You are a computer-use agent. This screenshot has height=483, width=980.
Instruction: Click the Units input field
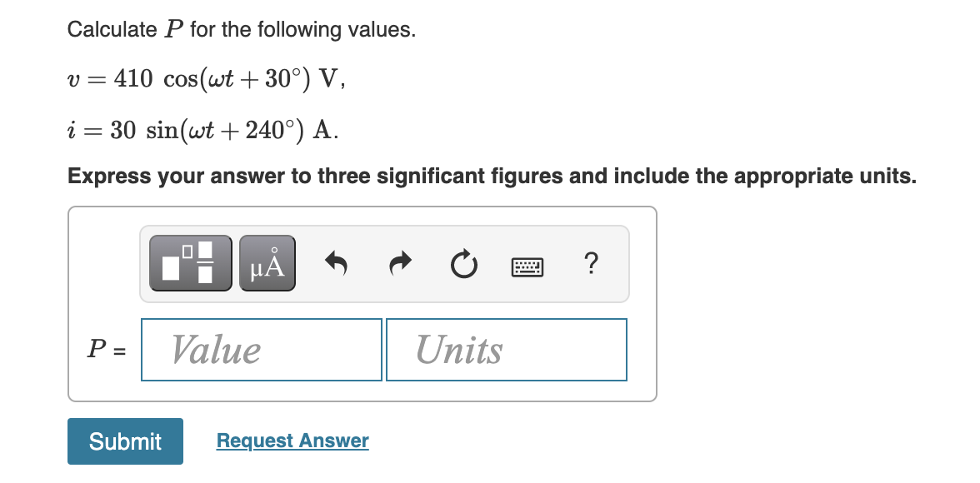point(506,349)
